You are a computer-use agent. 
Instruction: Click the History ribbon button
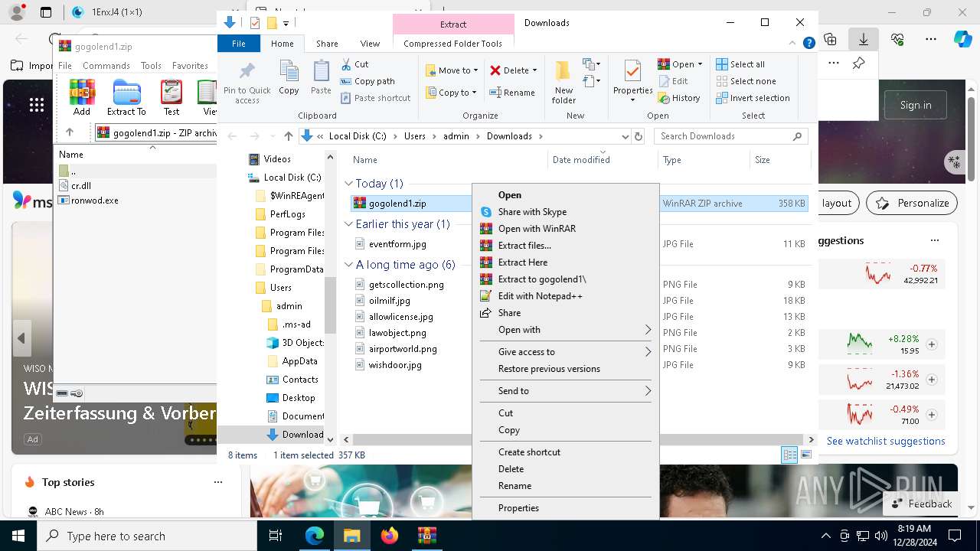point(679,98)
